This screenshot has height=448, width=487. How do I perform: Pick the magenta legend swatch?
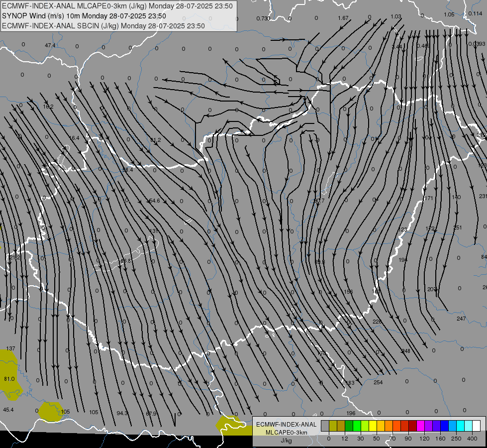pyautogui.click(x=420, y=426)
